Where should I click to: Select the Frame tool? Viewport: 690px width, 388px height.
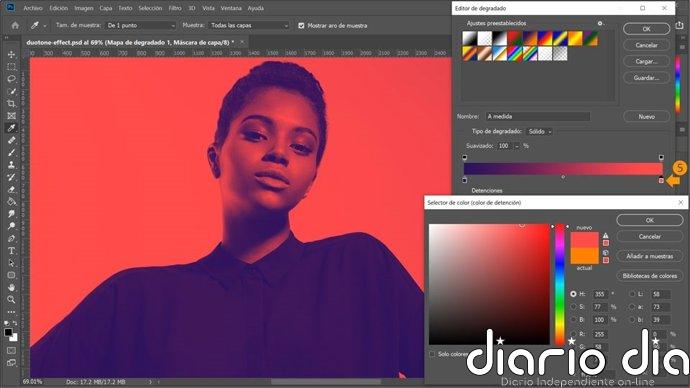pos(11,116)
